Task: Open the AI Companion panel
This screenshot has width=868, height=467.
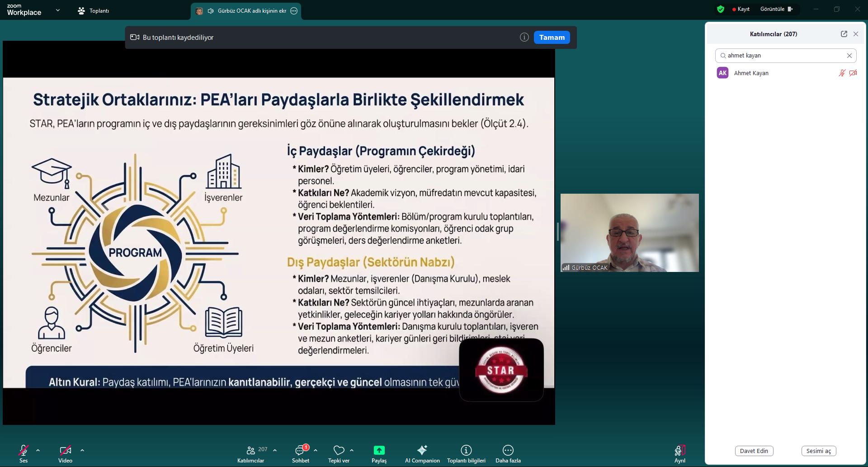Action: point(422,453)
